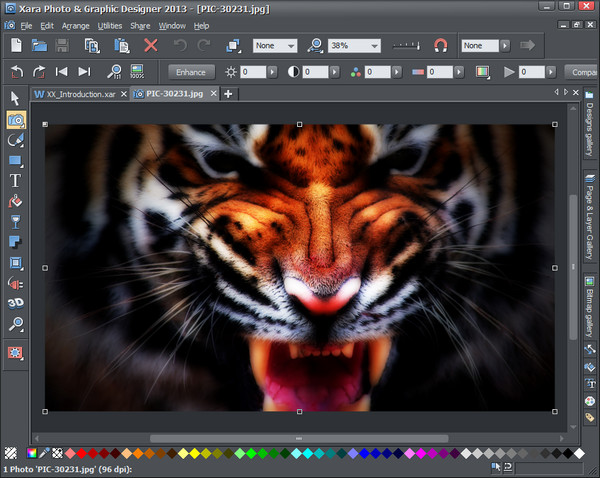Expand the right None field arrow
The width and height of the screenshot is (600, 478).
point(505,46)
